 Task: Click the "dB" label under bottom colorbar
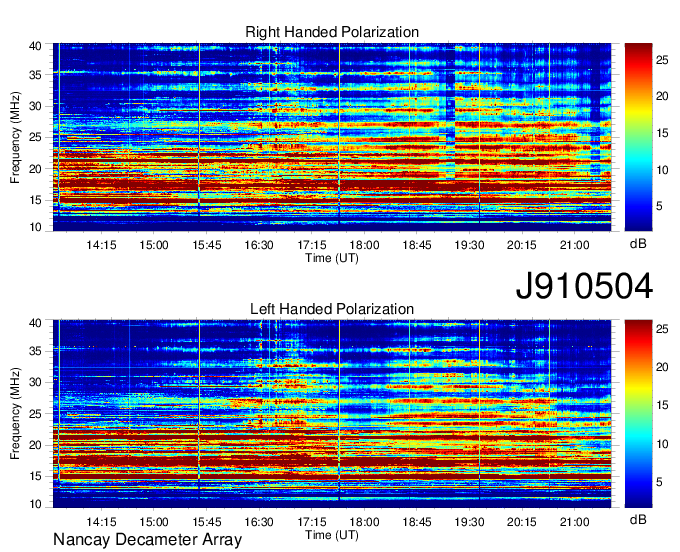click(x=638, y=519)
